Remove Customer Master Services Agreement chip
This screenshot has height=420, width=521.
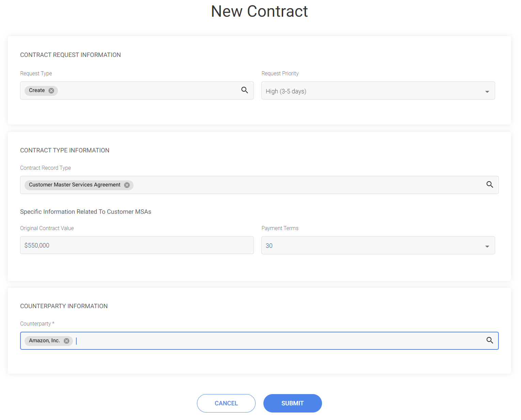(x=127, y=185)
